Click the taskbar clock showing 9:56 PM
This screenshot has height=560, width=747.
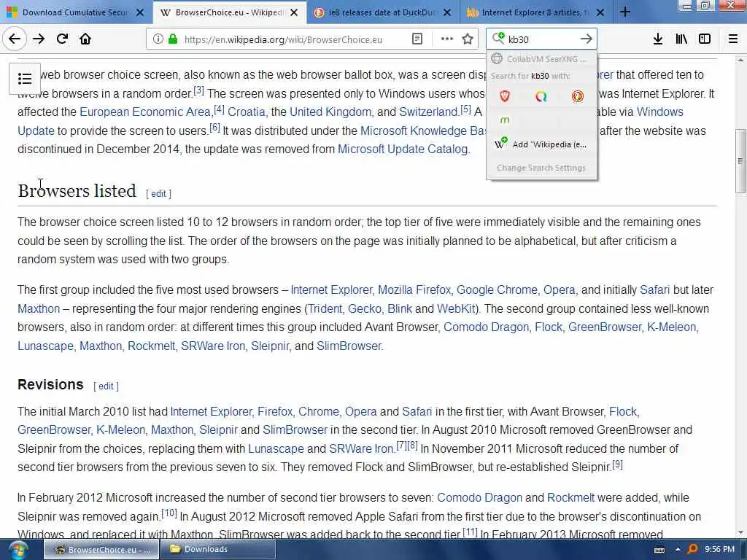click(x=719, y=550)
